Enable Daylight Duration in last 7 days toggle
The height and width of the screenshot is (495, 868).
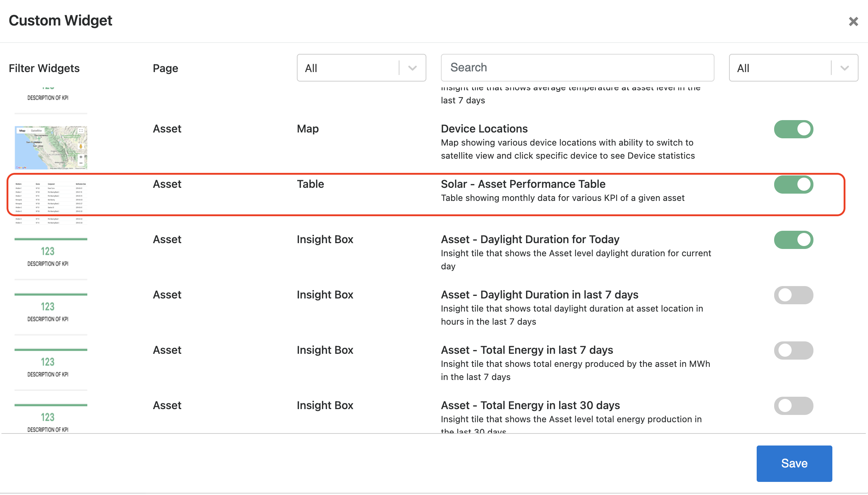click(x=793, y=295)
